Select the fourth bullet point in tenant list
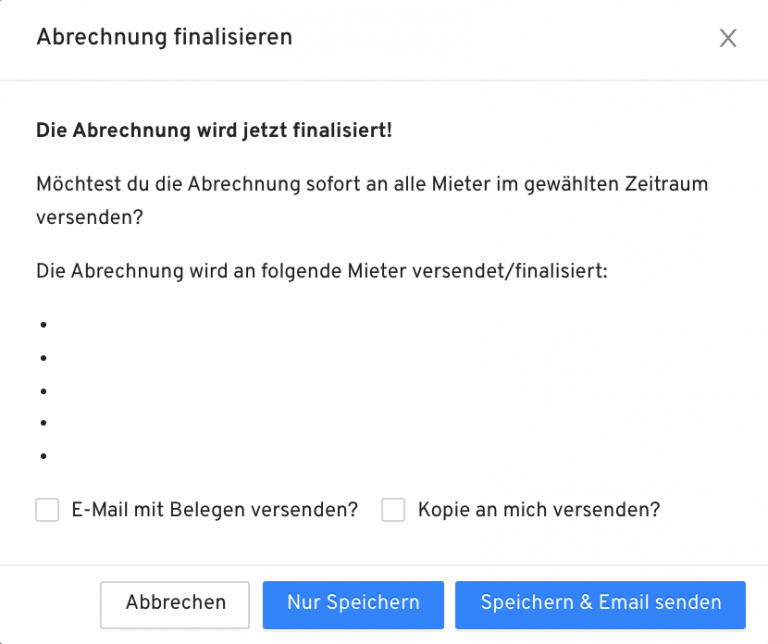Image resolution: width=768 pixels, height=644 pixels. (x=44, y=423)
